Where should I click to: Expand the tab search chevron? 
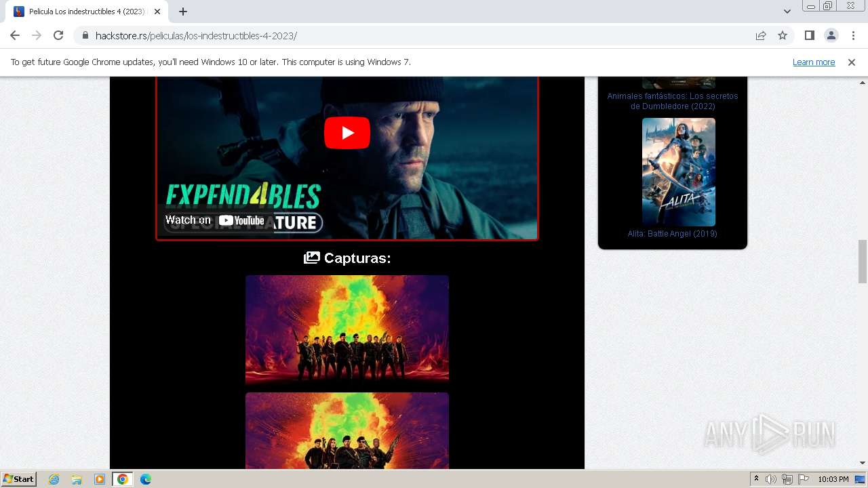point(787,12)
